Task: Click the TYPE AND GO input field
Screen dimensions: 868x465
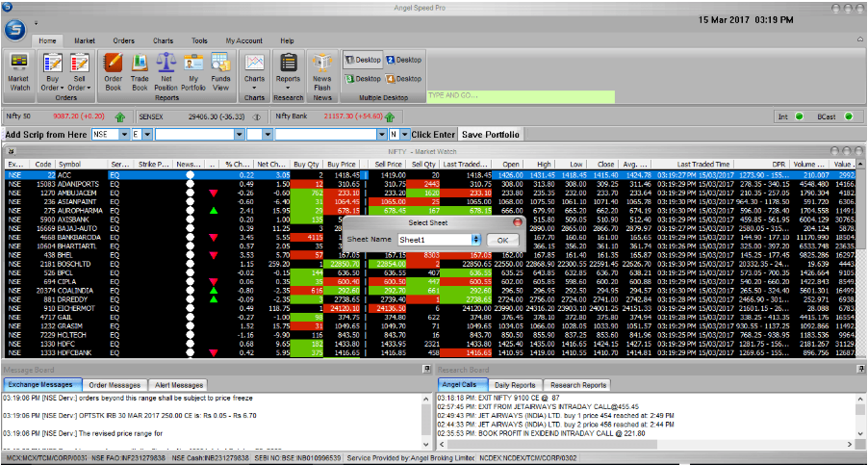Action: click(521, 95)
